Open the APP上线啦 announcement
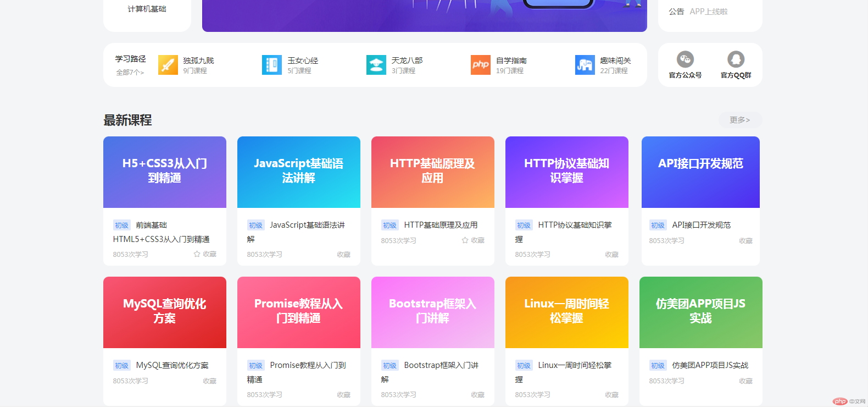868x407 pixels. pyautogui.click(x=709, y=12)
